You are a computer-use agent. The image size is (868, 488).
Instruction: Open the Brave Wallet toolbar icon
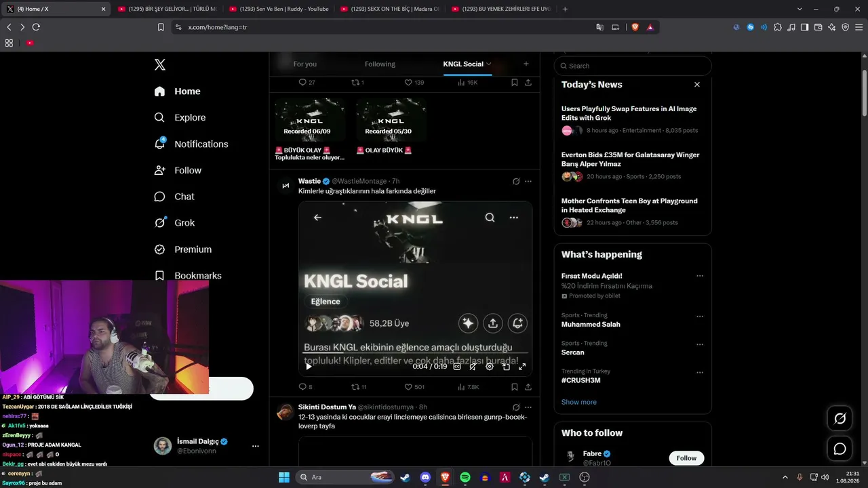(x=818, y=27)
